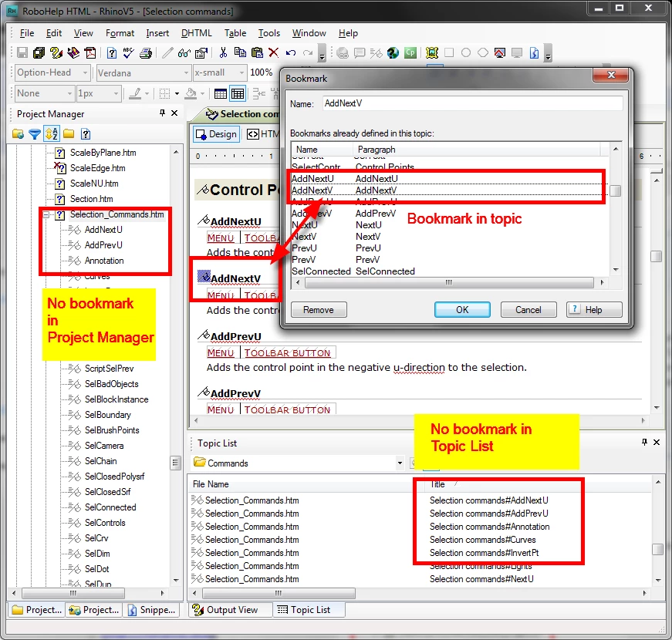Click the Insert Image picture-frame icon

[431, 52]
